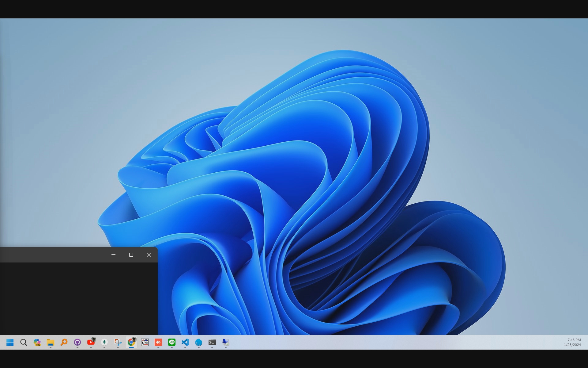This screenshot has width=588, height=368.
Task: Open the AnyDesk red icon app
Action: click(x=158, y=342)
